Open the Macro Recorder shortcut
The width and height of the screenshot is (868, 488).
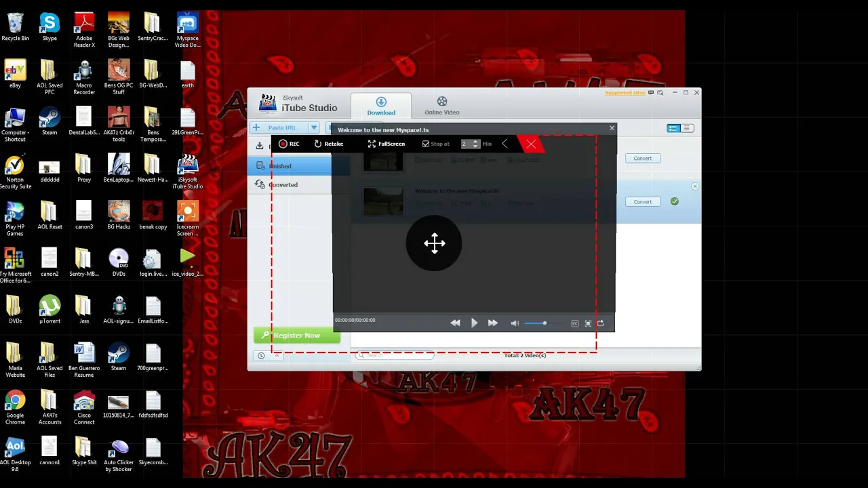84,77
